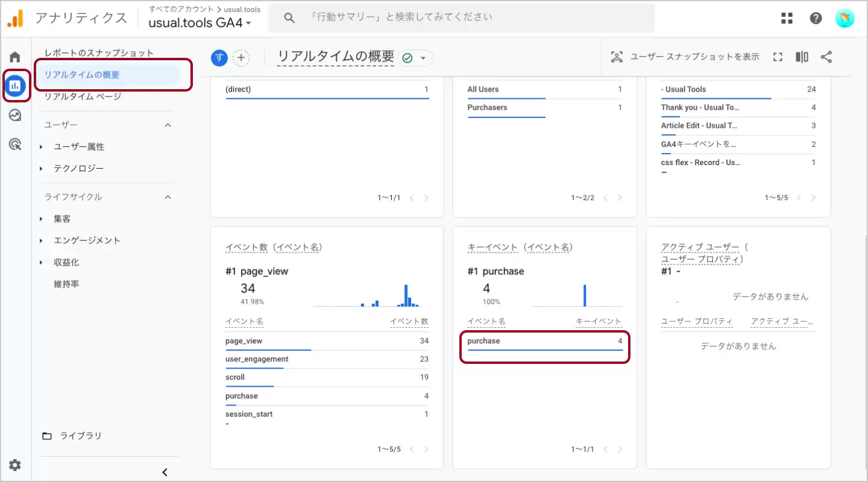
Task: Click ユーザー スナップショットを表示 button
Action: (685, 57)
